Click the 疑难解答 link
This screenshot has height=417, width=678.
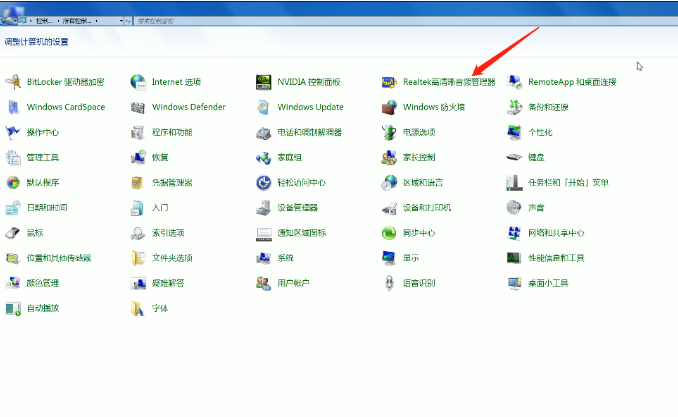pos(168,283)
